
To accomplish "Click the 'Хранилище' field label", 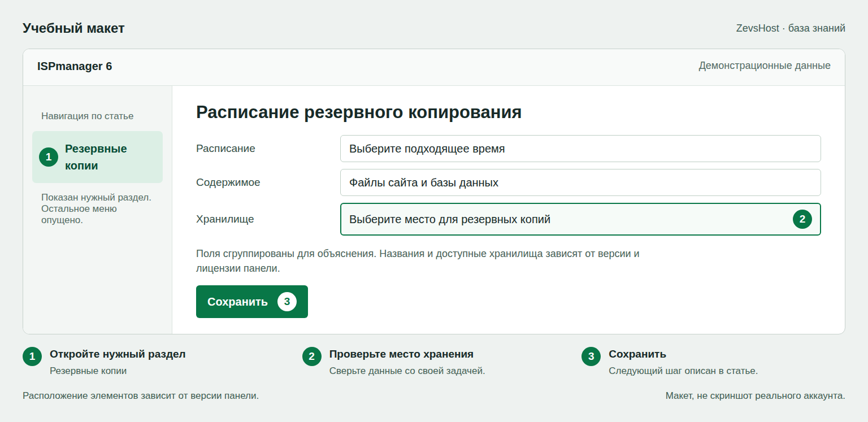I will click(225, 219).
